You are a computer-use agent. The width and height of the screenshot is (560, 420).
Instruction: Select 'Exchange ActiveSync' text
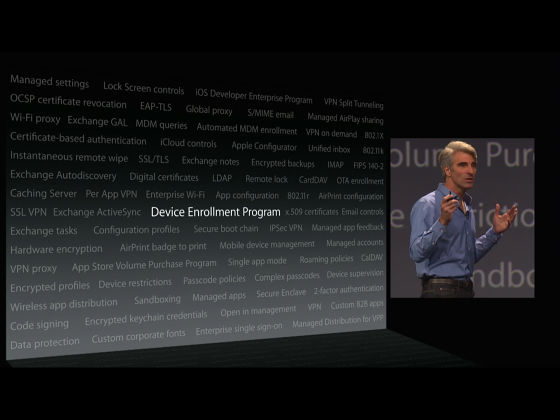[97, 212]
